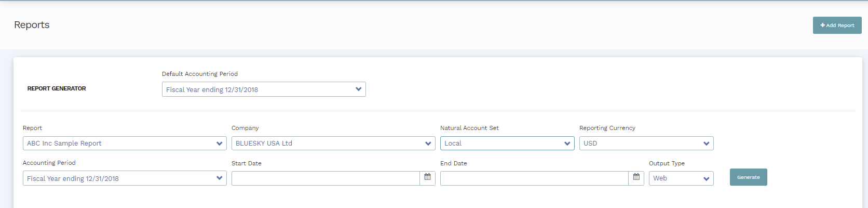This screenshot has width=868, height=208.
Task: Open the Company dropdown showing BLUESKY USA Ltd
Action: [x=333, y=144]
